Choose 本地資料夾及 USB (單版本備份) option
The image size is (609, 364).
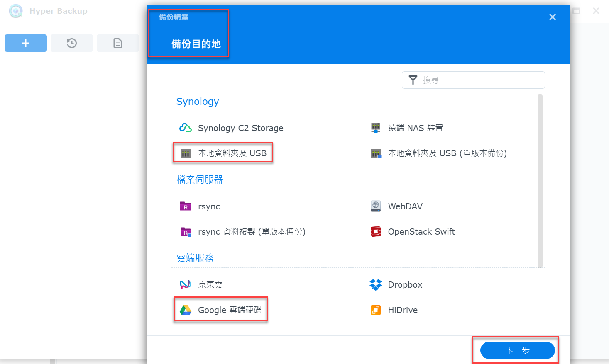tap(448, 153)
